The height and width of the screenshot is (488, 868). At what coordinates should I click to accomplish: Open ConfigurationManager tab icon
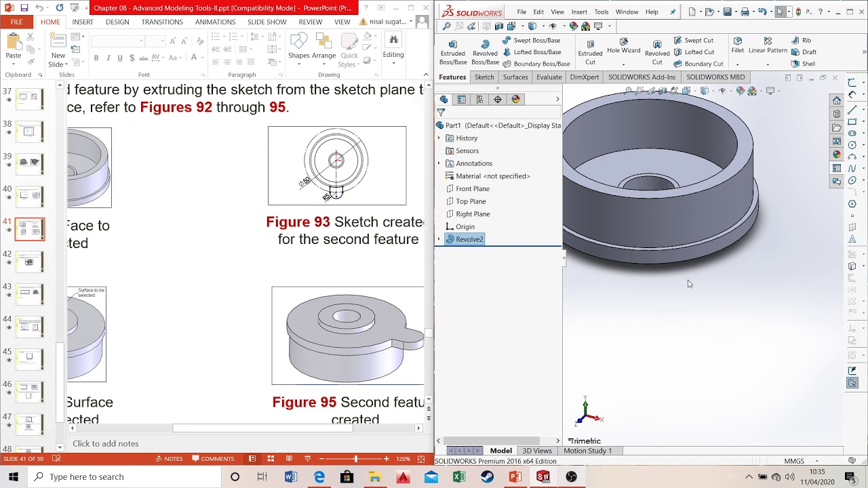click(x=479, y=100)
